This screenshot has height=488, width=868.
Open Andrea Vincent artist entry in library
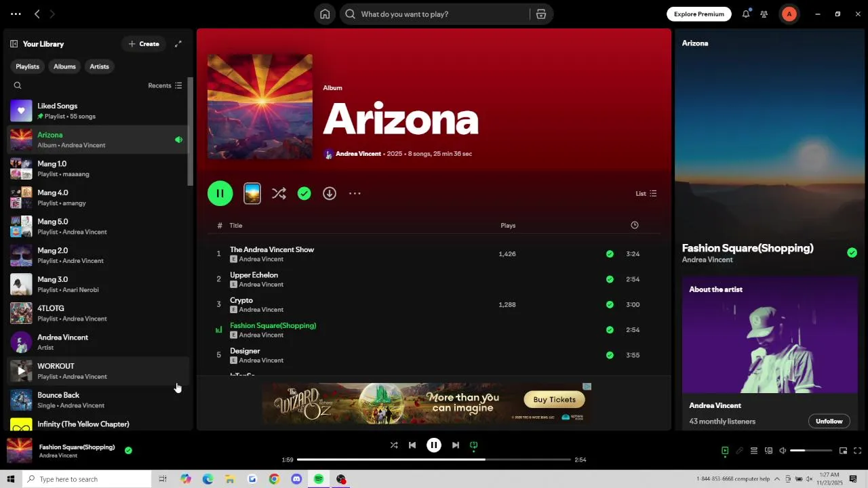[96, 342]
